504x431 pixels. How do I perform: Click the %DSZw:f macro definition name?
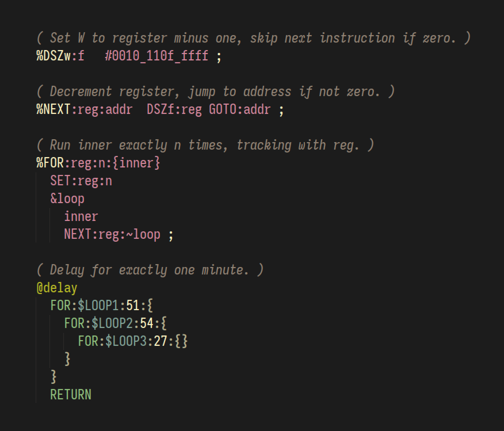[60, 56]
